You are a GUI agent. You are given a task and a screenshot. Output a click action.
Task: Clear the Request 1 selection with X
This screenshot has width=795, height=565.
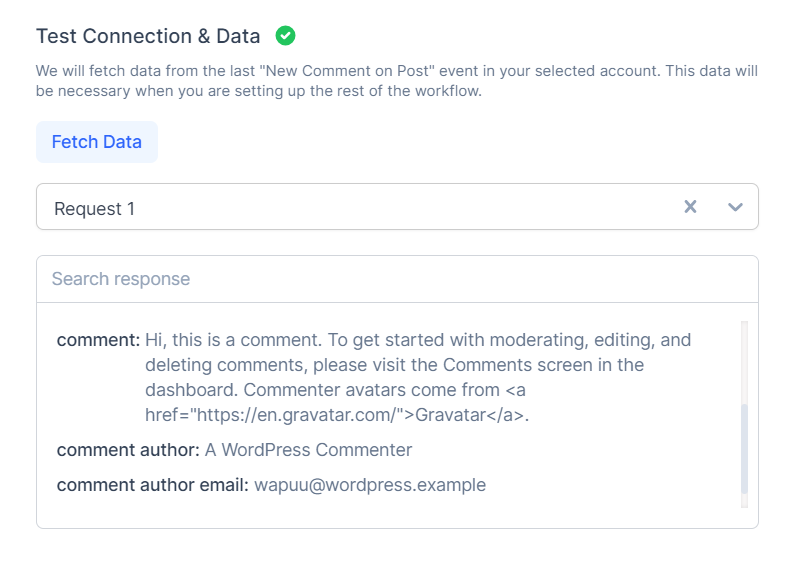(690, 207)
